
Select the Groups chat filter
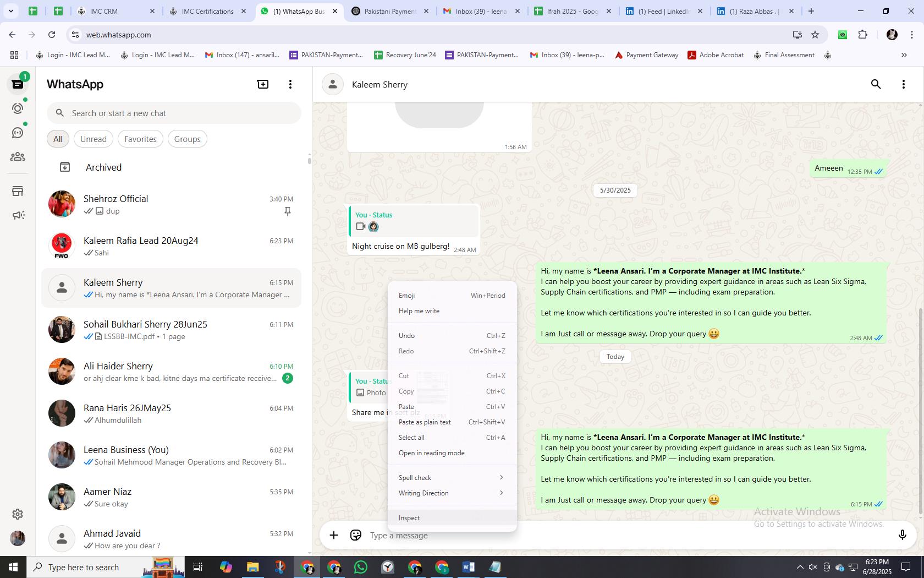click(x=188, y=139)
